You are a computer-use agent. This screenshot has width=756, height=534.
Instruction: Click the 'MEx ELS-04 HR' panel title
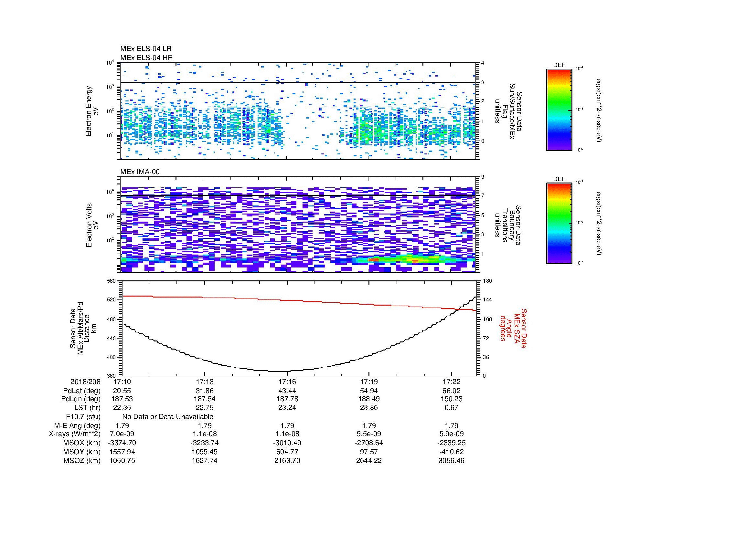(x=146, y=58)
